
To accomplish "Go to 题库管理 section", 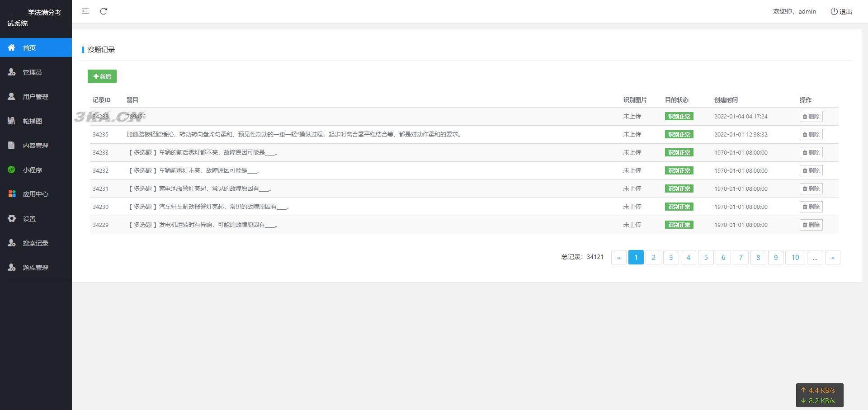I will tap(35, 268).
